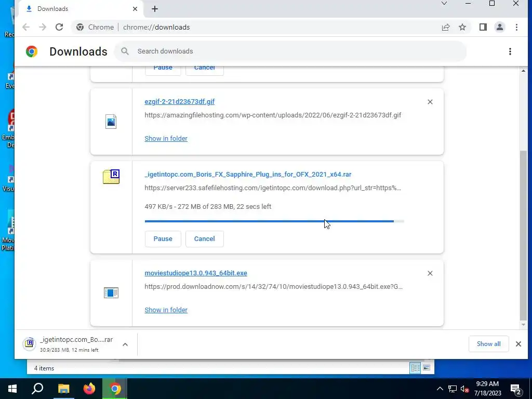This screenshot has height=399, width=532.
Task: Go back using the browser back arrow
Action: (26, 27)
